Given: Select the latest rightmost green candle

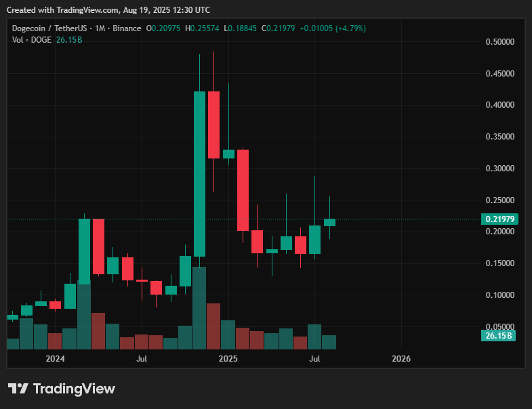Looking at the screenshot, I should tap(329, 222).
